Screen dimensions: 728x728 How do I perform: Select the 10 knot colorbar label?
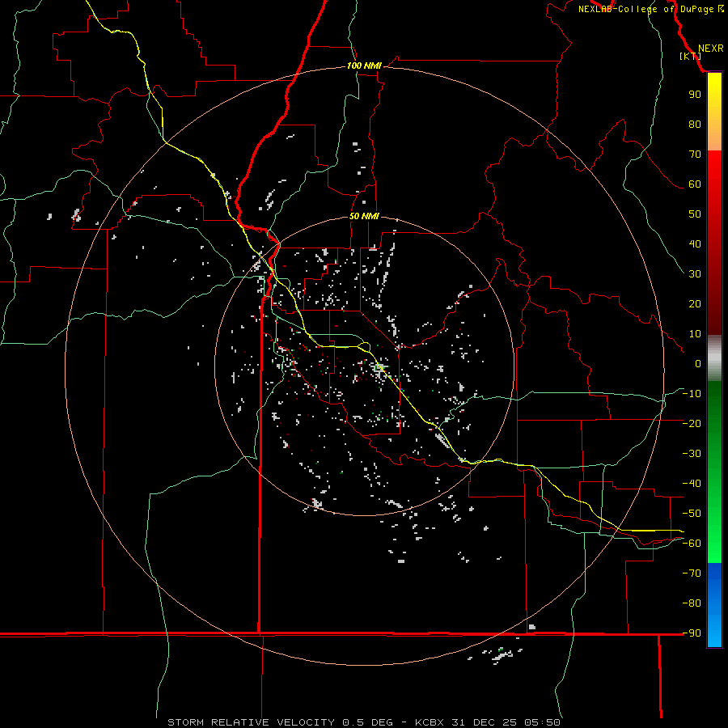click(x=695, y=334)
